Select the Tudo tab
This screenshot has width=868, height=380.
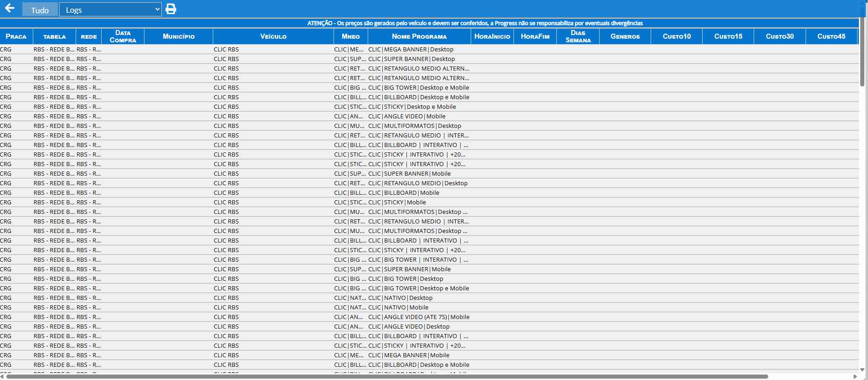[40, 10]
